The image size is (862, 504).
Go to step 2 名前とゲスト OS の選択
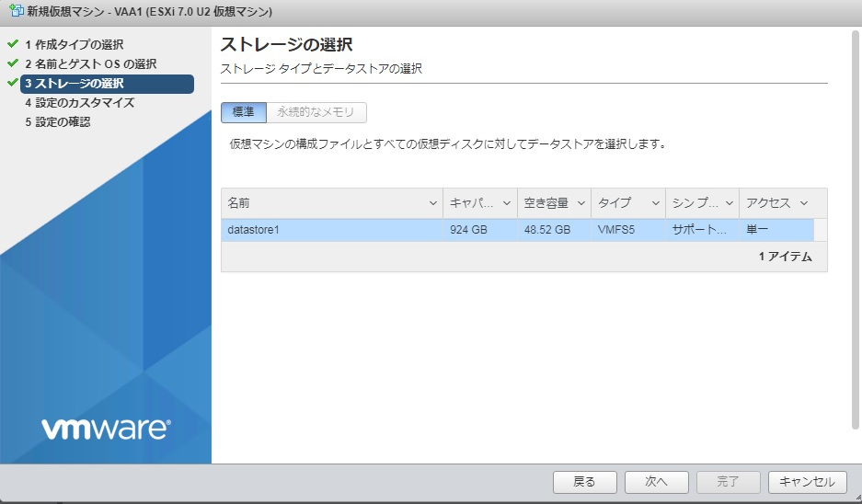point(90,63)
